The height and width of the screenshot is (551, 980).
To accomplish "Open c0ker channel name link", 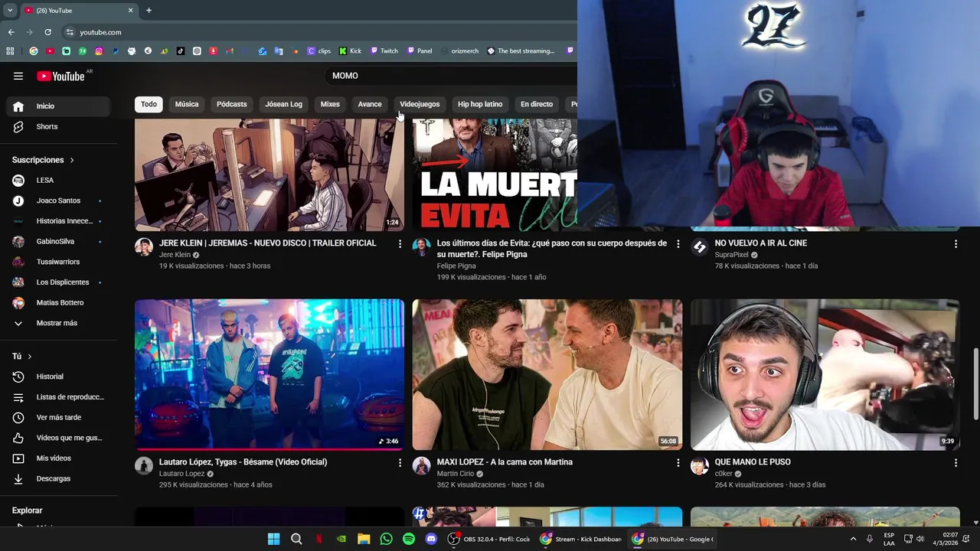I will (x=724, y=474).
